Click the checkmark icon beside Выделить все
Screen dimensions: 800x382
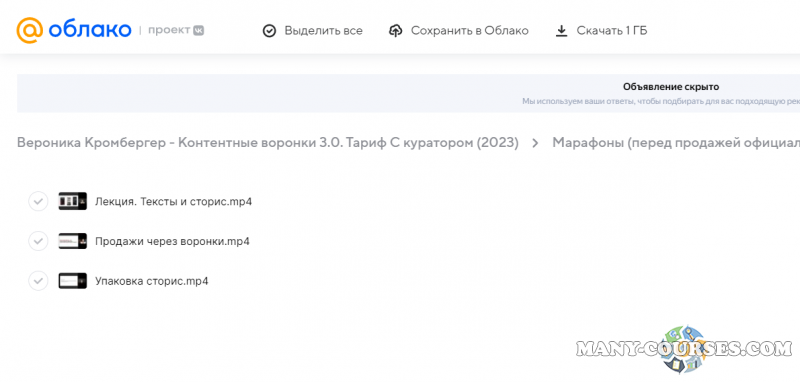point(269,31)
